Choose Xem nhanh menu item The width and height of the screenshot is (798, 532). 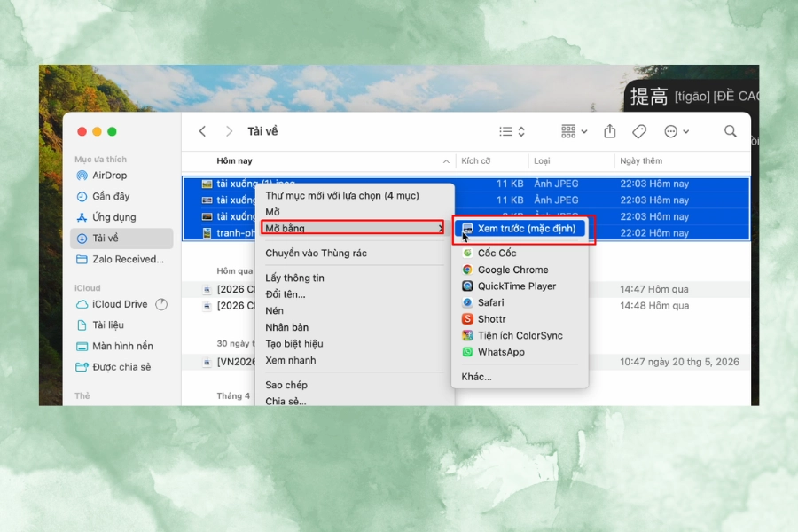(354, 360)
